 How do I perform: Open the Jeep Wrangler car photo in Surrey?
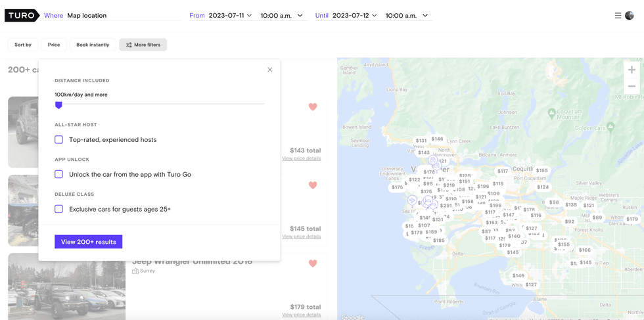[x=66, y=286]
